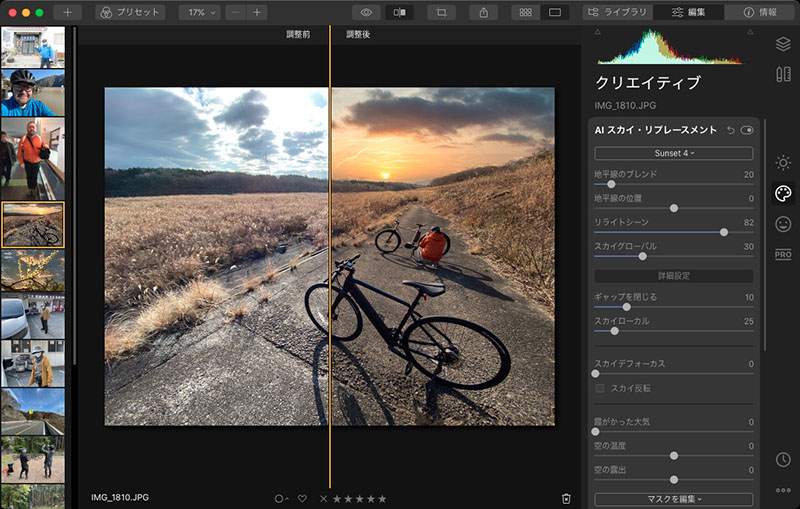Image resolution: width=800 pixels, height=509 pixels.
Task: Open the layers panel icon
Action: click(x=783, y=44)
